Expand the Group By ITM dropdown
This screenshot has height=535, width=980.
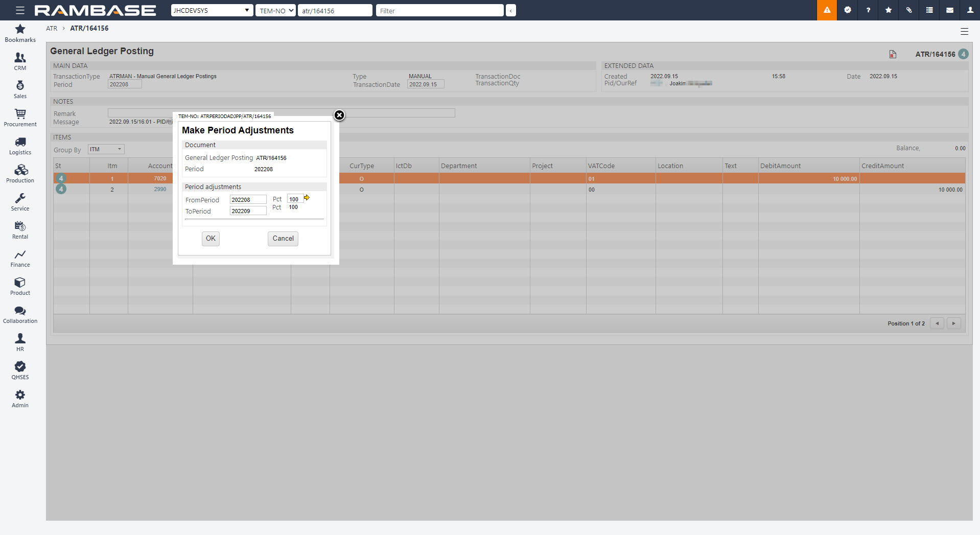coord(106,149)
